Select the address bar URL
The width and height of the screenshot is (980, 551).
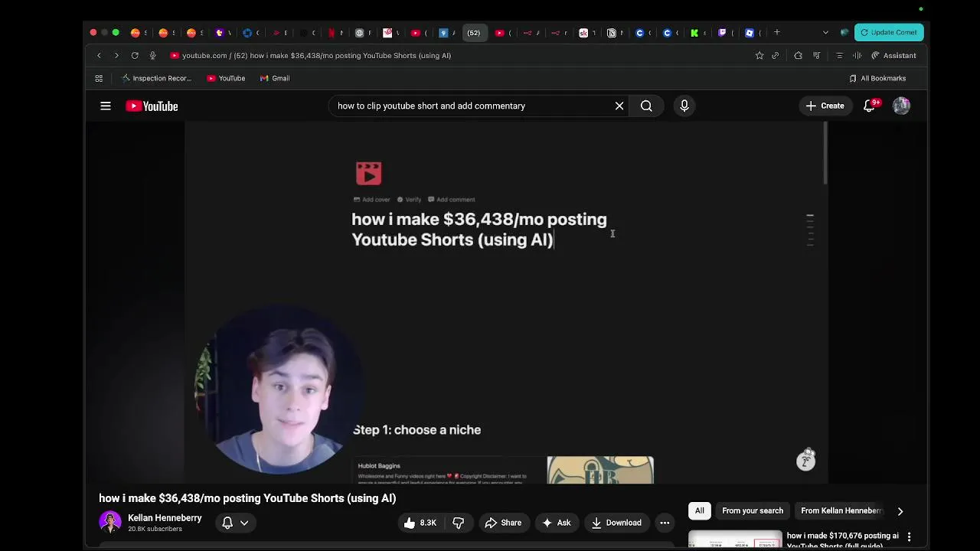316,55
